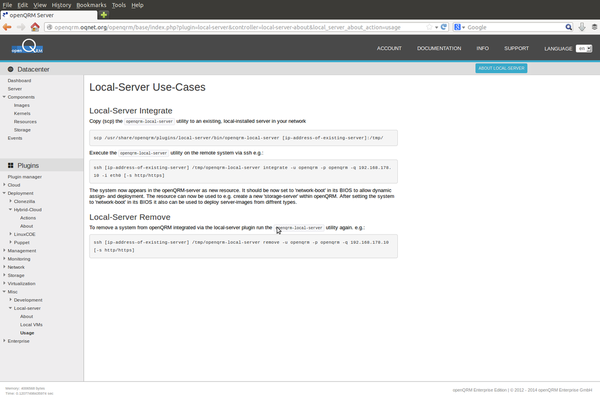Expand the LinuxCOE node

[x=10, y=234]
